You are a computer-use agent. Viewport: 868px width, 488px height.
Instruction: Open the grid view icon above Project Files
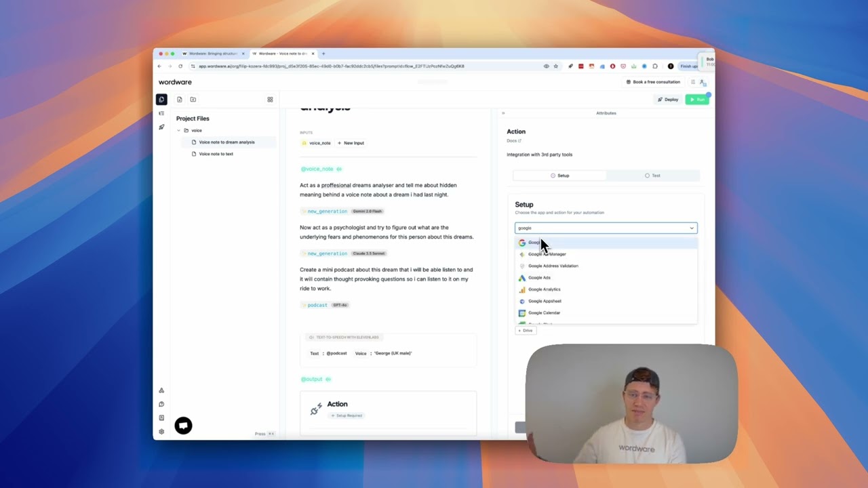[270, 100]
